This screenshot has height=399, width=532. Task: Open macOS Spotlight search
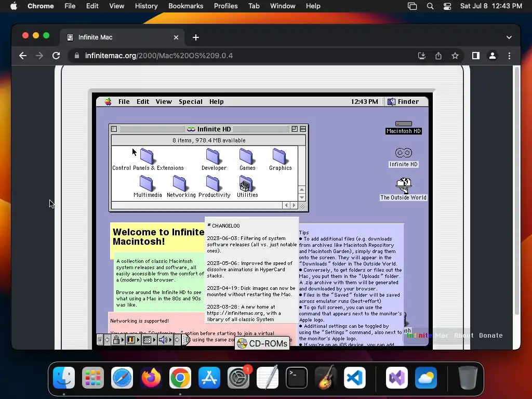[x=430, y=6]
